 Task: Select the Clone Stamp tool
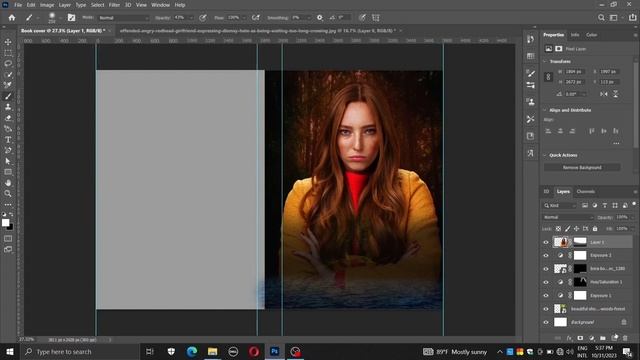8,107
